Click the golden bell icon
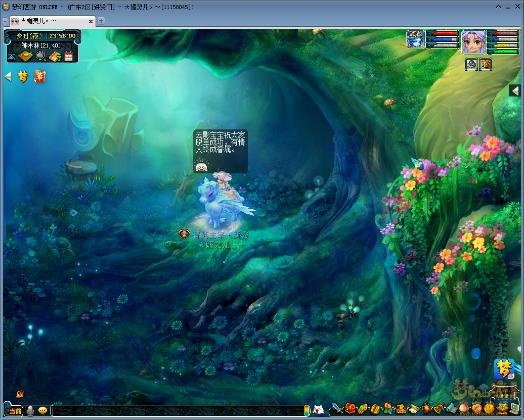 point(439,408)
